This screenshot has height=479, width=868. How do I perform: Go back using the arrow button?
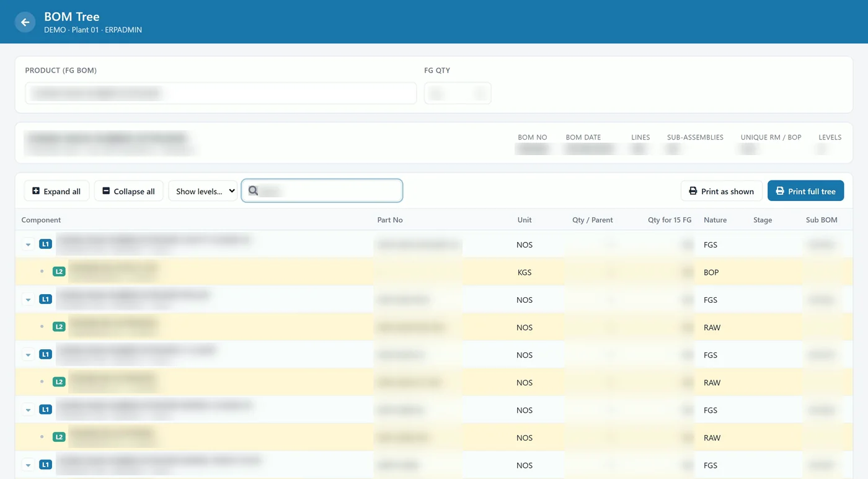click(x=25, y=22)
